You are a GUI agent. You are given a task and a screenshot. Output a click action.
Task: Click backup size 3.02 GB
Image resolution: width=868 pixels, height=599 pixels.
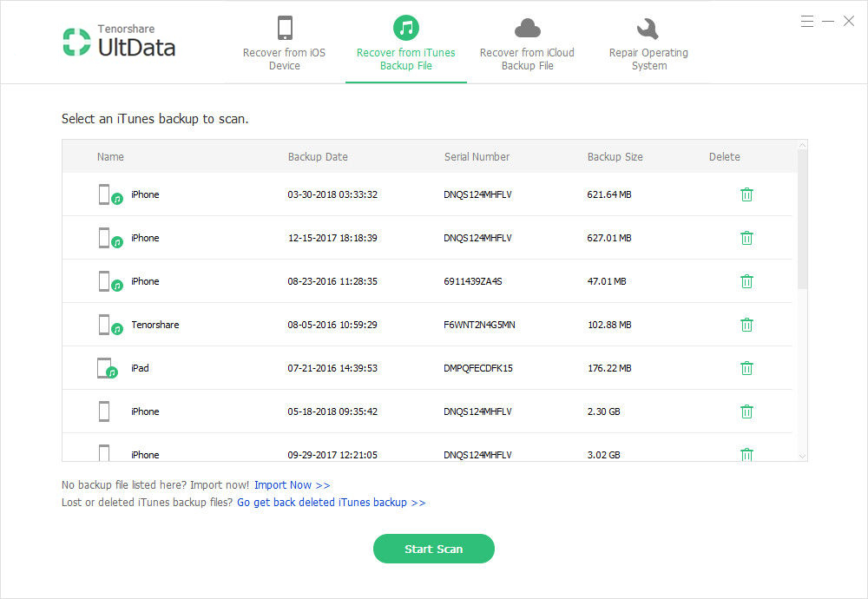coord(603,455)
